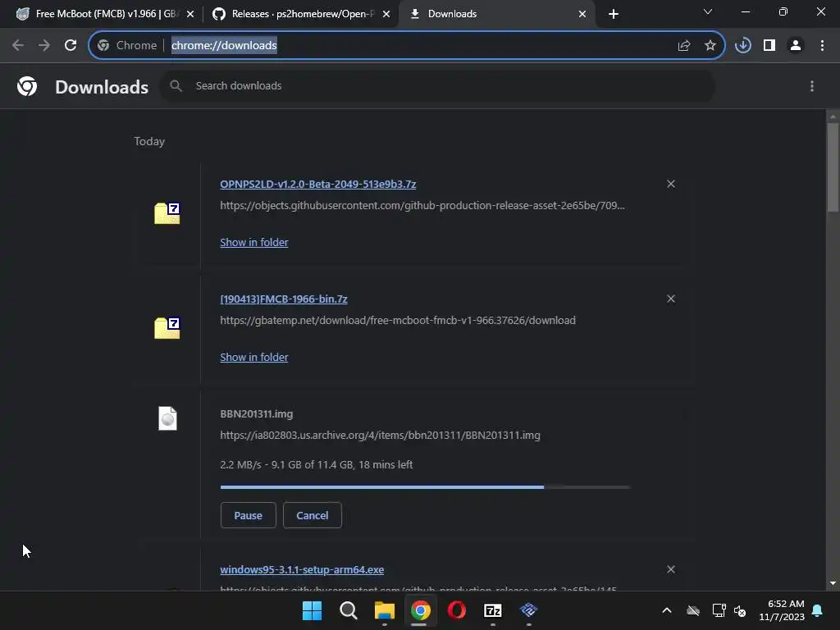The width and height of the screenshot is (840, 630).
Task: Remove windows95 setup download from list
Action: pos(671,569)
